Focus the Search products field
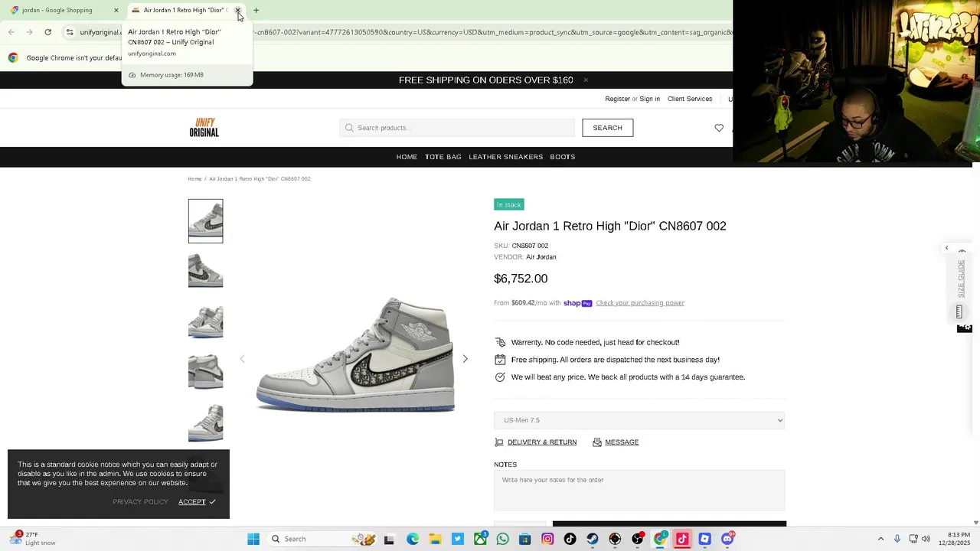 (457, 128)
